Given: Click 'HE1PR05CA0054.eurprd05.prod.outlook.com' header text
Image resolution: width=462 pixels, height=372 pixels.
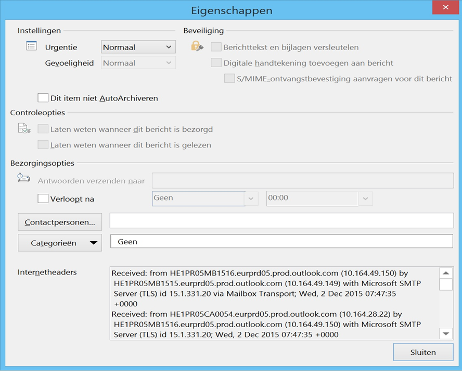Looking at the screenshot, I should (253, 314).
